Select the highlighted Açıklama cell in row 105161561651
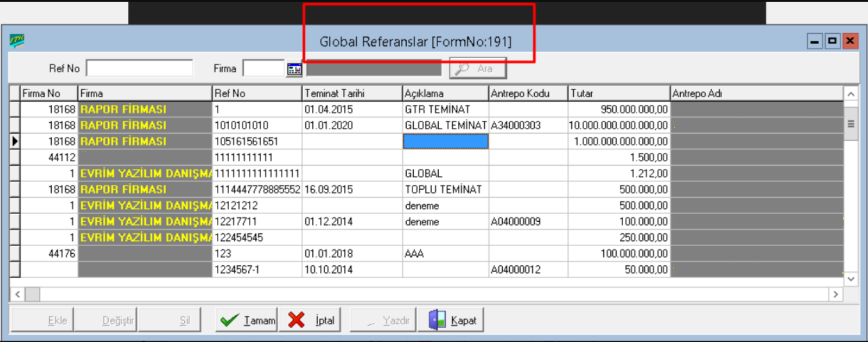 (x=446, y=141)
